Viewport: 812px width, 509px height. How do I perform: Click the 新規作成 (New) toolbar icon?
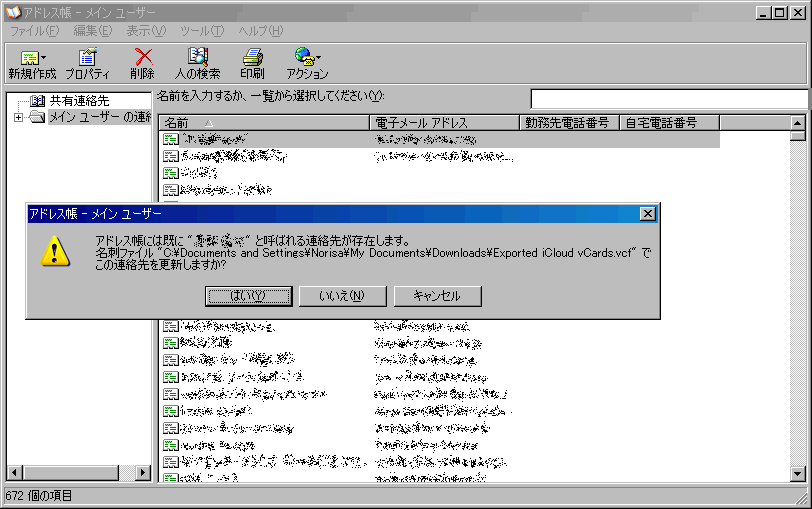tap(30, 58)
